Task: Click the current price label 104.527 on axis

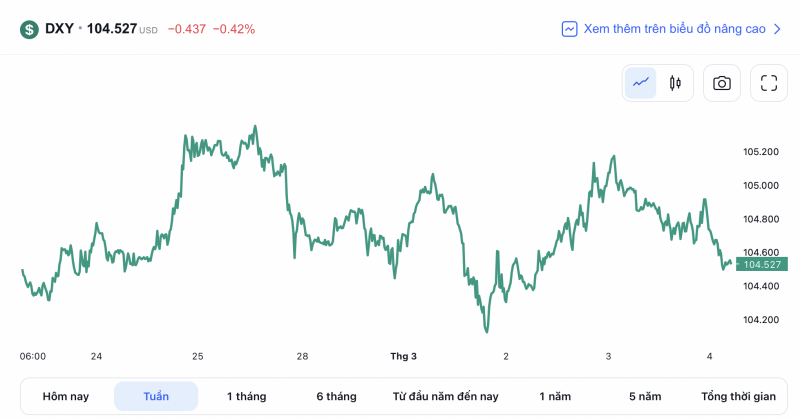Action: pyautogui.click(x=761, y=264)
